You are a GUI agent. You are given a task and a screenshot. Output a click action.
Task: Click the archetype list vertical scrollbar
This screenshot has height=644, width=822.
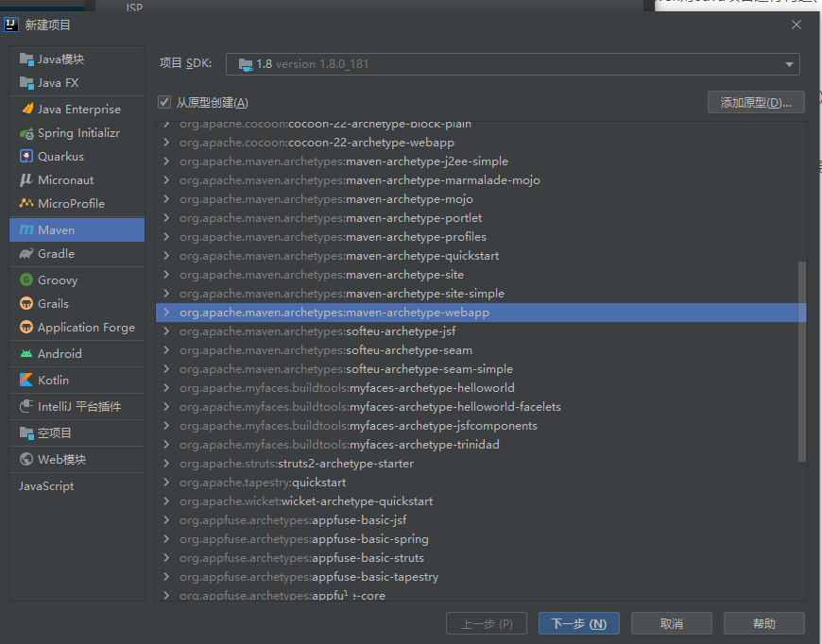(801, 362)
